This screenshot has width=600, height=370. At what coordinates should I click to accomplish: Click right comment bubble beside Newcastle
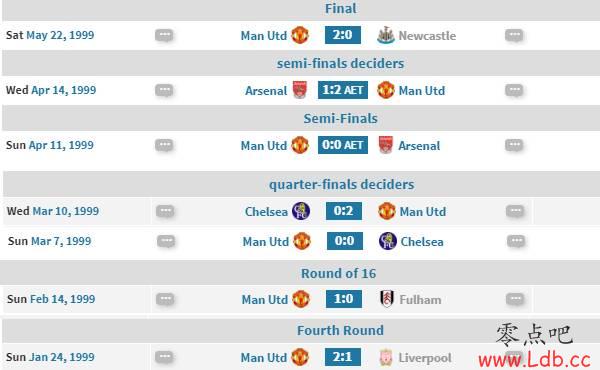click(x=514, y=35)
